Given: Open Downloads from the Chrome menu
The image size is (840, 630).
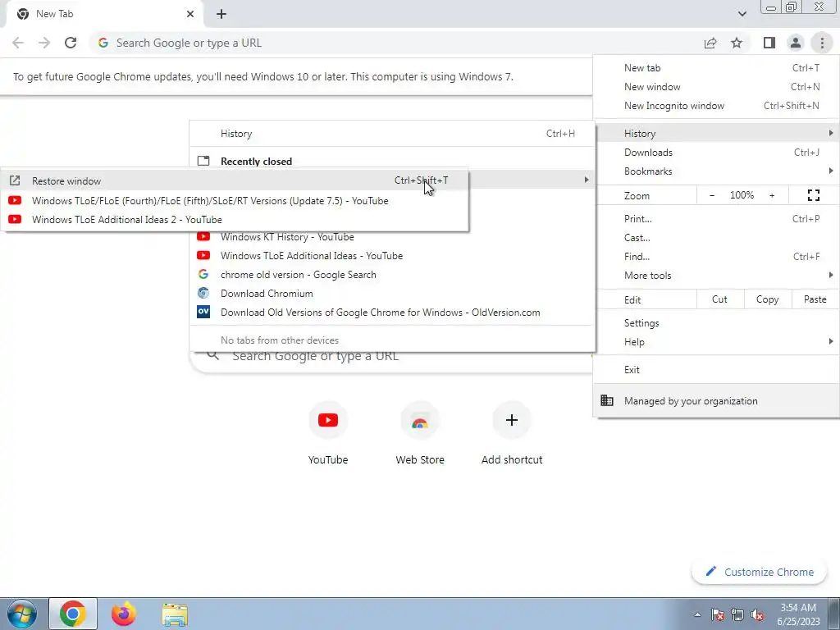Looking at the screenshot, I should click(716, 153).
